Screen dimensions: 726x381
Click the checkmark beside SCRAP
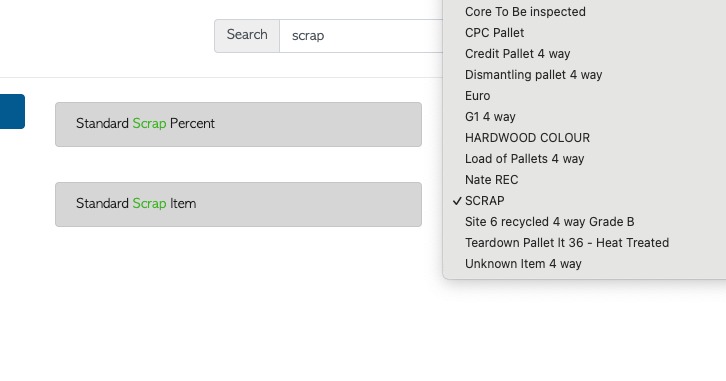pos(457,201)
